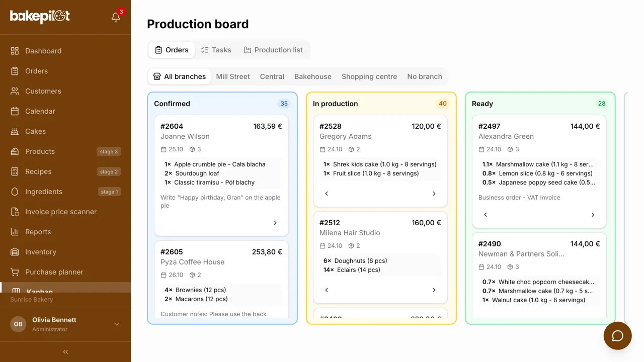Screen dimensions: 644x362
Task: Click the Cakes icon in sidebar
Action: 15,131
